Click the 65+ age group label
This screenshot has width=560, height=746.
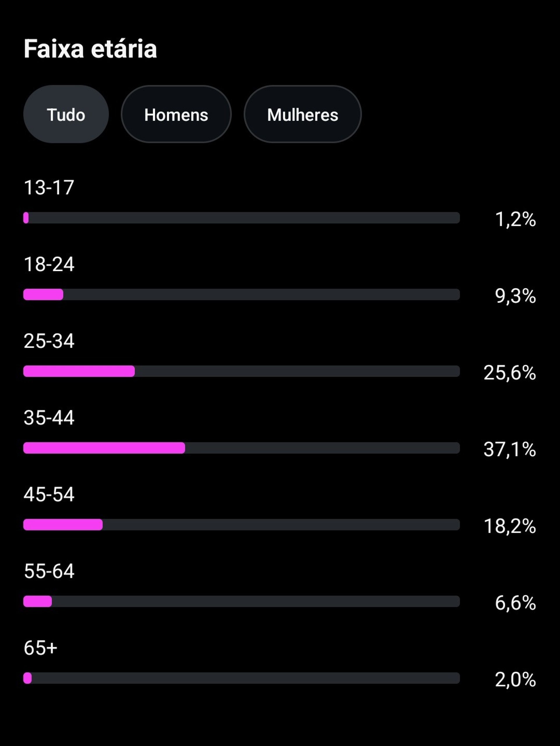(x=41, y=648)
